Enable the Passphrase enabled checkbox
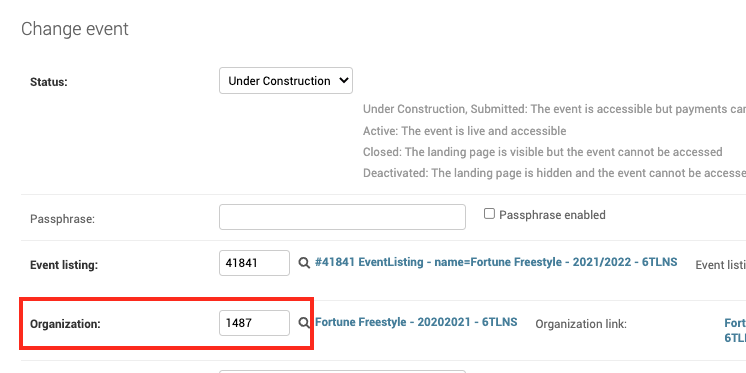 [x=489, y=214]
